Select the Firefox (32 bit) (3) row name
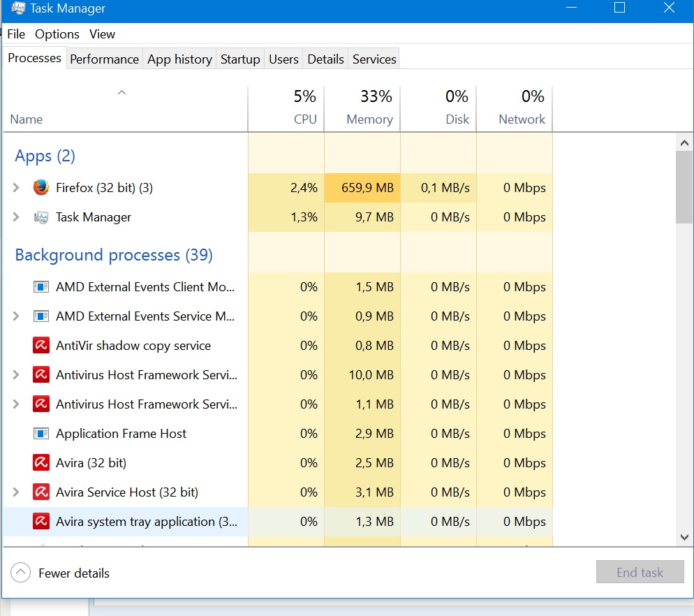This screenshot has height=616, width=694. coord(105,188)
